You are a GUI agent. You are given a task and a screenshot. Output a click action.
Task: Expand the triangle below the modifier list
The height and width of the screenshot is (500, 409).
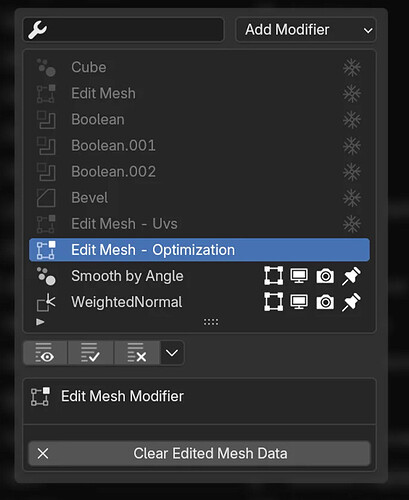pos(40,322)
